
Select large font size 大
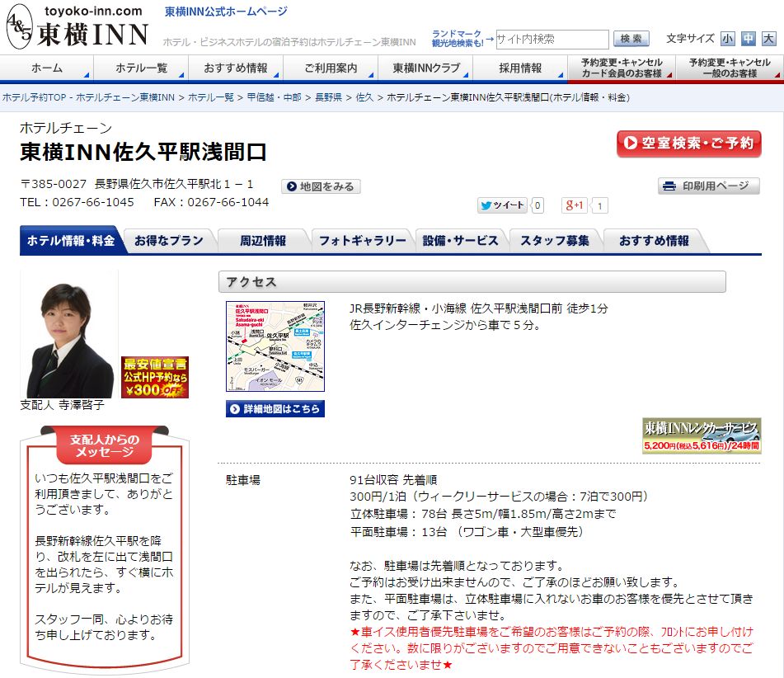tap(768, 39)
